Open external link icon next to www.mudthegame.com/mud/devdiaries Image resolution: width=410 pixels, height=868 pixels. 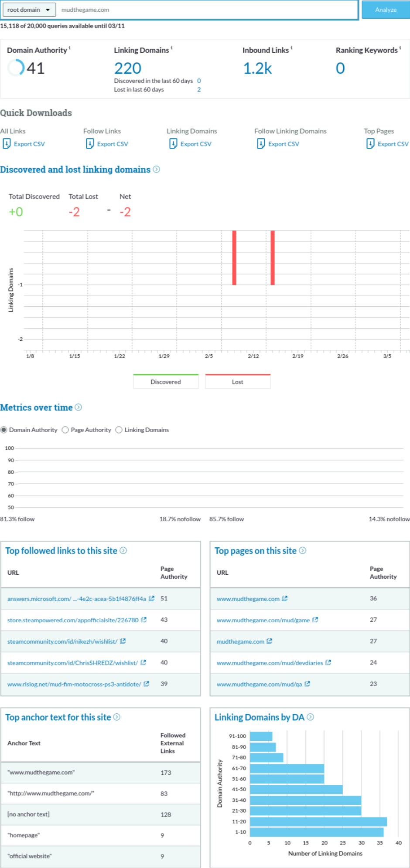[x=328, y=662]
